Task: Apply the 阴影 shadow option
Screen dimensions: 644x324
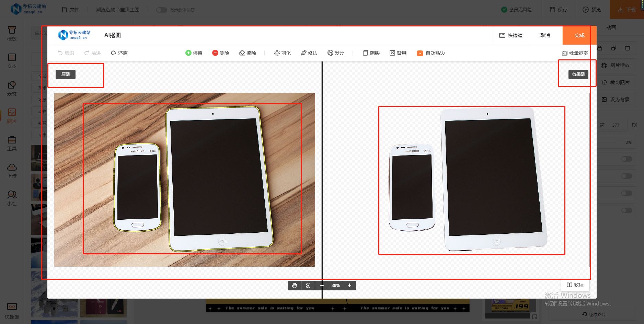Action: pos(371,53)
